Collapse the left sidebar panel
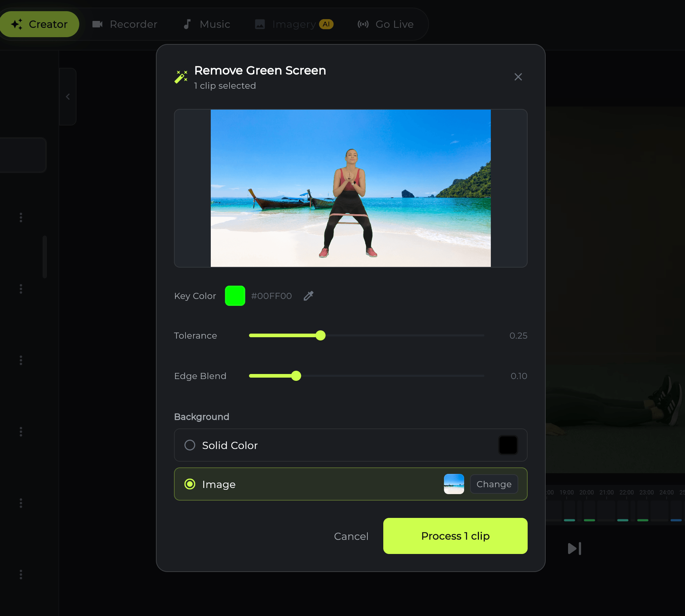The width and height of the screenshot is (685, 616). [68, 97]
